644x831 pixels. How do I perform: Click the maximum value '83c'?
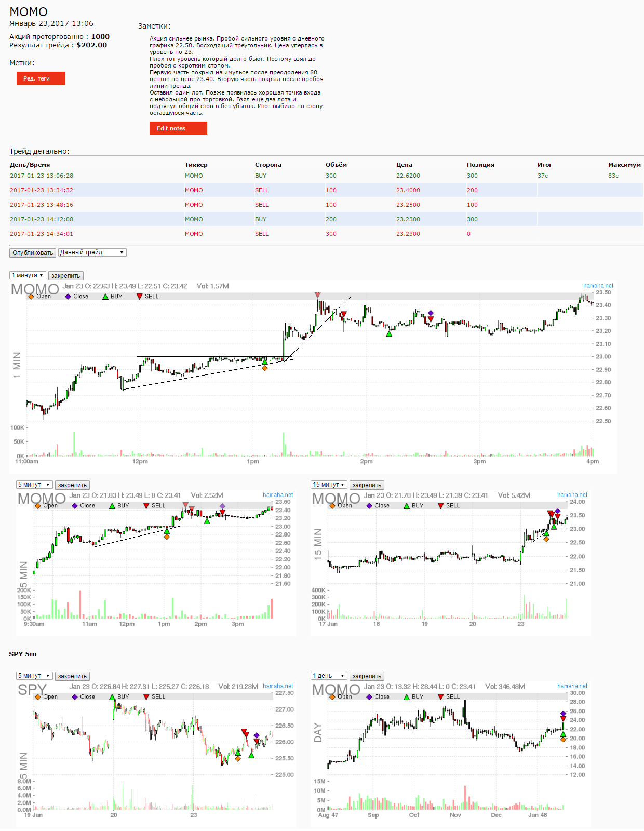pos(613,176)
